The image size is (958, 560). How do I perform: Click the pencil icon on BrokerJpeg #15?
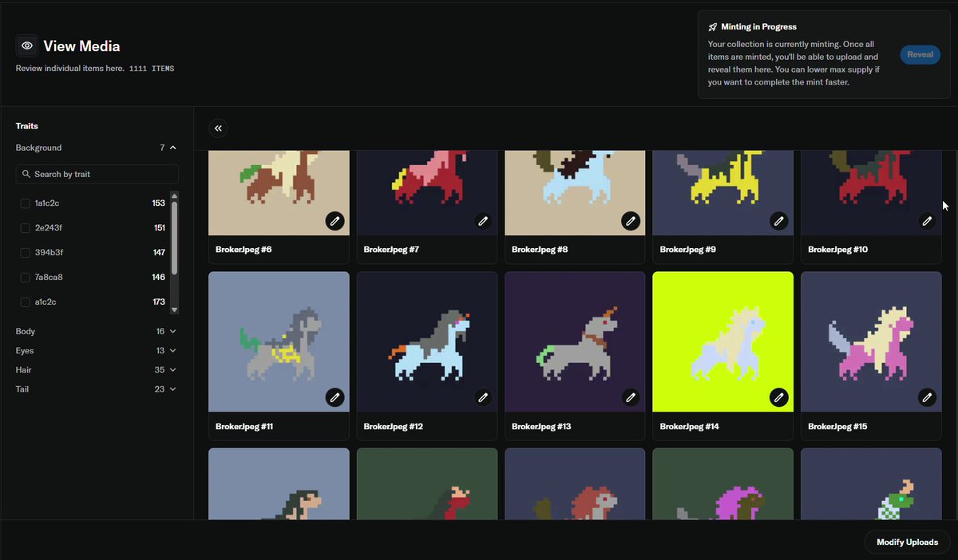[927, 396]
